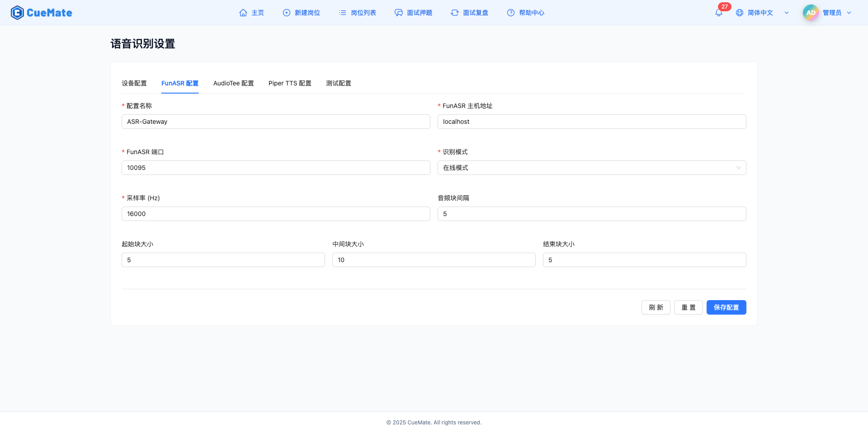Open the notification bell with 27 badge

[718, 13]
